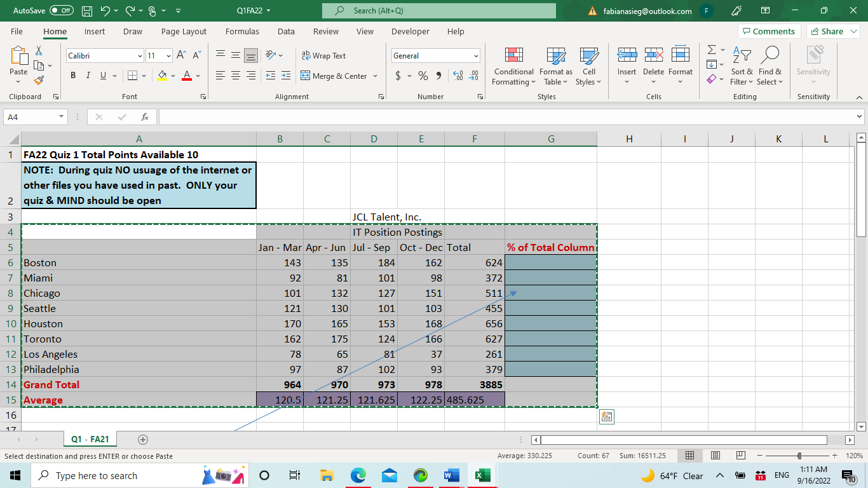Click the Boston cell in column A
868x488 pixels.
pyautogui.click(x=139, y=262)
